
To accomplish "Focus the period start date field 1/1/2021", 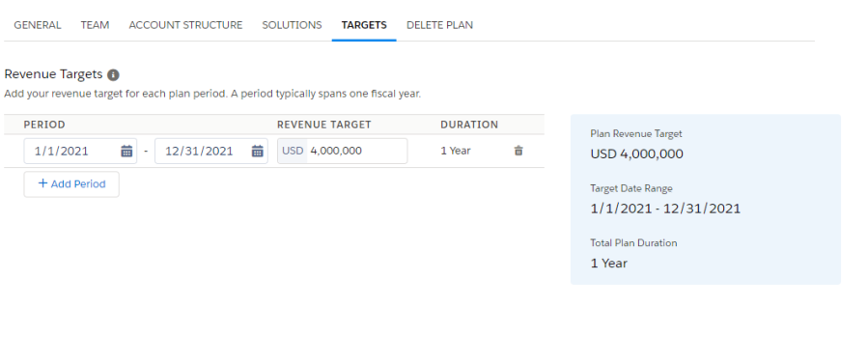I will [80, 151].
